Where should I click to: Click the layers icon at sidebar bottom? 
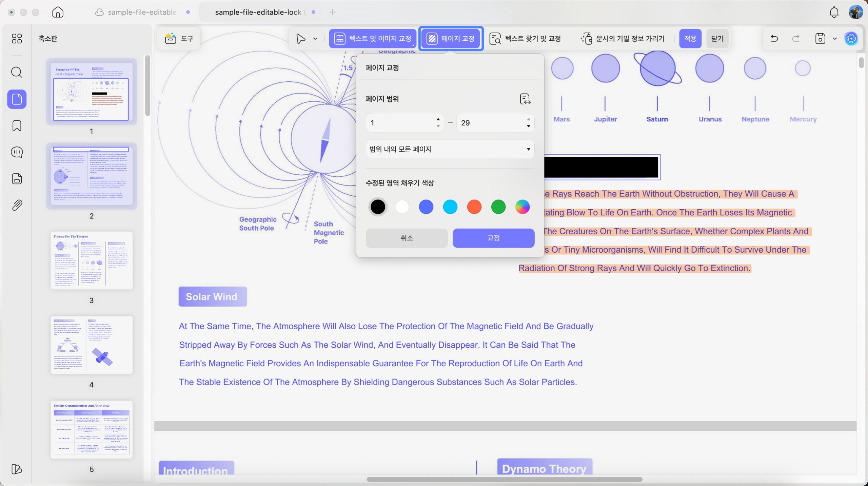tap(17, 469)
